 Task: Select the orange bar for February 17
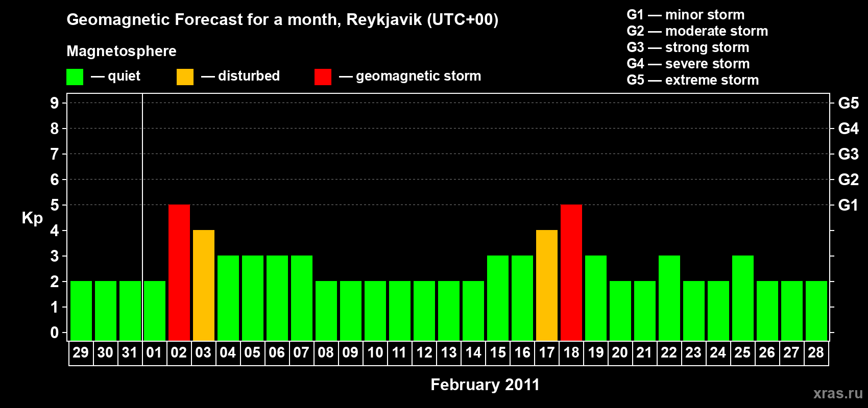pos(547,285)
